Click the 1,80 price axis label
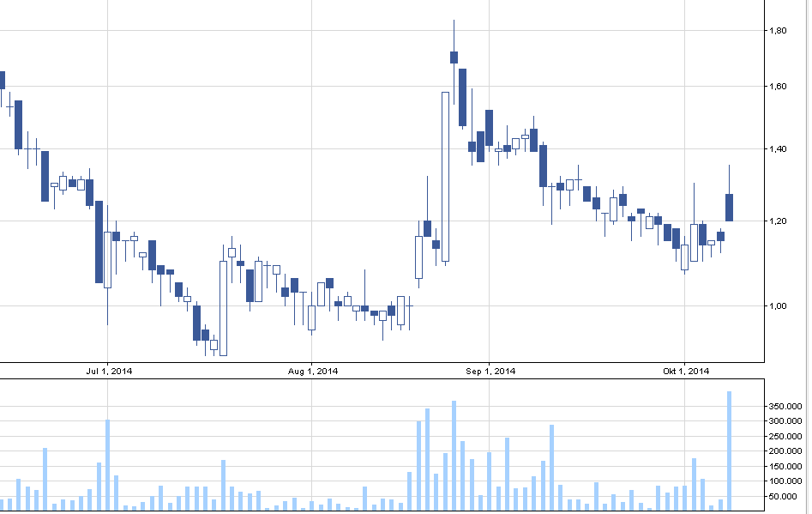The image size is (812, 514). [779, 31]
